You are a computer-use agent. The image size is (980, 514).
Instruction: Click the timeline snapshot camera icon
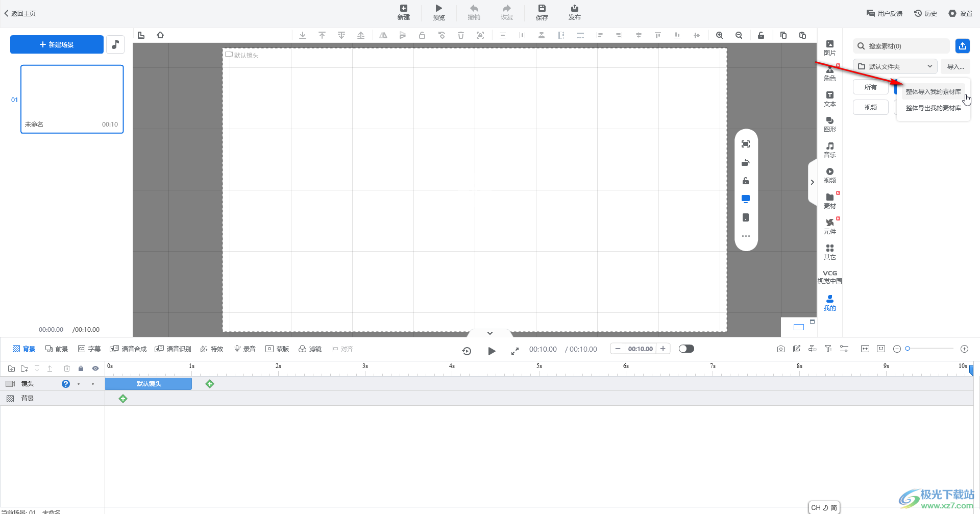[x=780, y=349]
